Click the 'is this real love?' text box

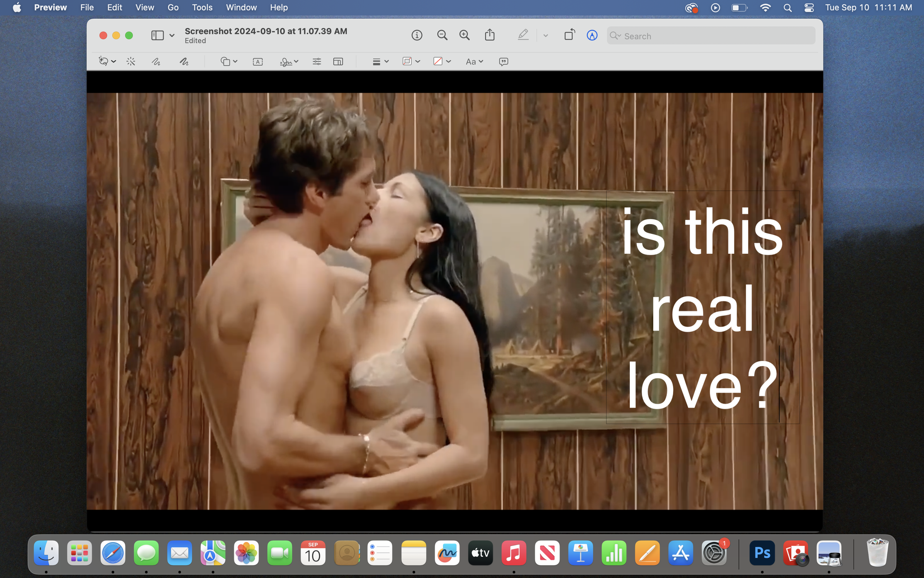[703, 307]
